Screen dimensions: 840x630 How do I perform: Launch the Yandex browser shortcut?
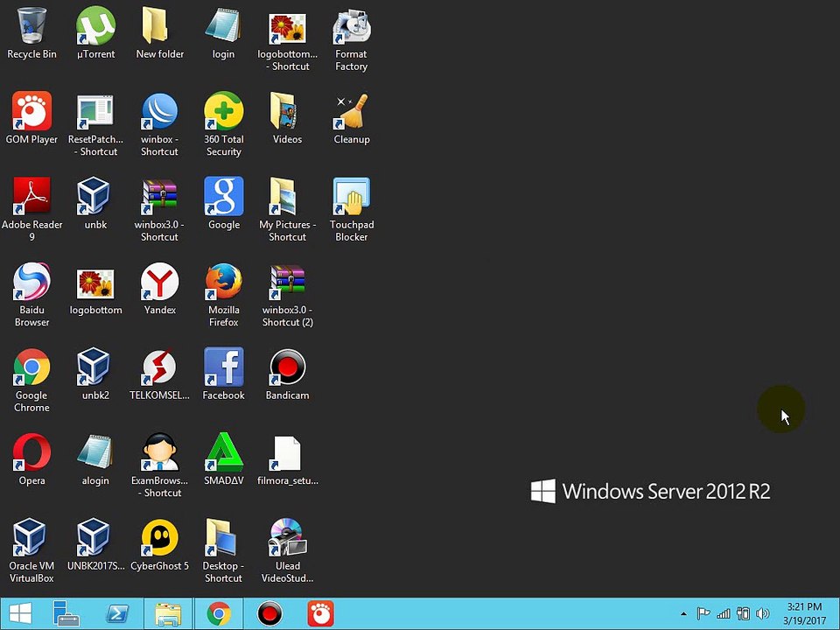pyautogui.click(x=159, y=288)
